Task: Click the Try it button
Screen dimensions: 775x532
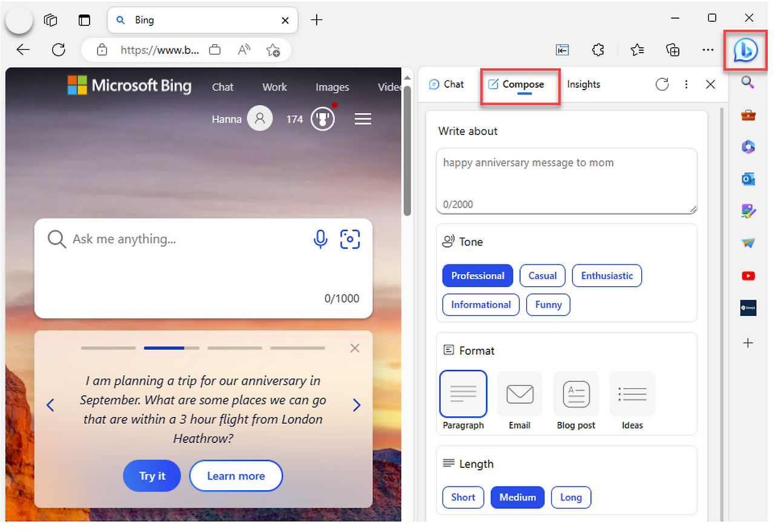Action: [153, 476]
